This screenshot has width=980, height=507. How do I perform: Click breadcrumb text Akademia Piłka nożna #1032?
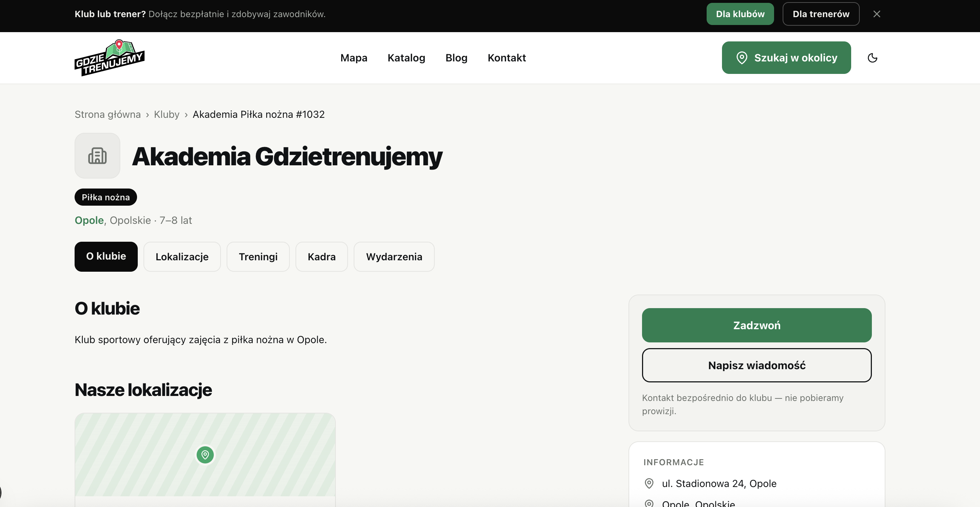258,114
